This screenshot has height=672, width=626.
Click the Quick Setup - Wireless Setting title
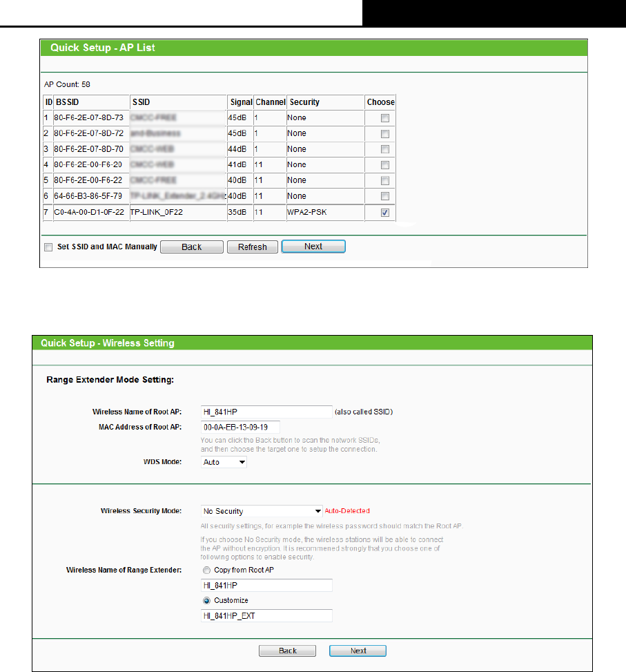point(108,343)
